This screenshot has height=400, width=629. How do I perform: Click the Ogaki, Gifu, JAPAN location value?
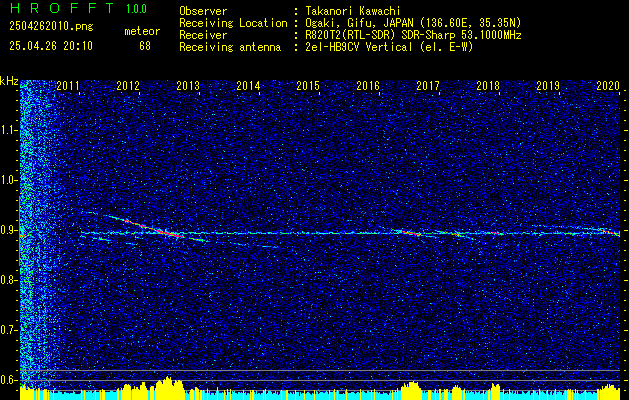413,23
